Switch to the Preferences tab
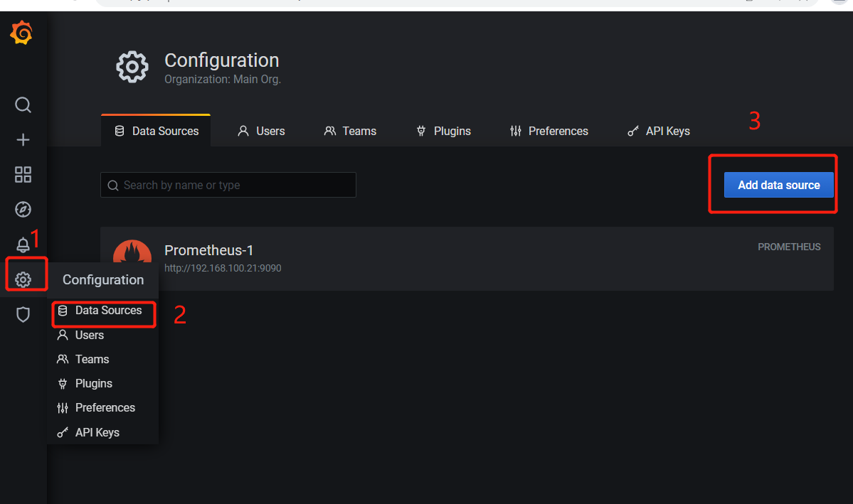Viewport: 853px width, 504px height. point(549,131)
